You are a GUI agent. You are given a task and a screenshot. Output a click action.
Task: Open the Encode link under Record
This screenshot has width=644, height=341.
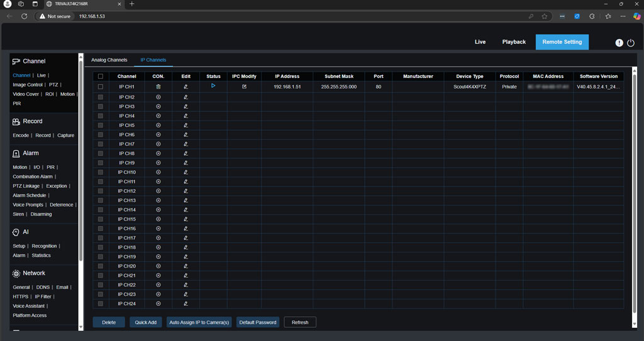pyautogui.click(x=21, y=136)
